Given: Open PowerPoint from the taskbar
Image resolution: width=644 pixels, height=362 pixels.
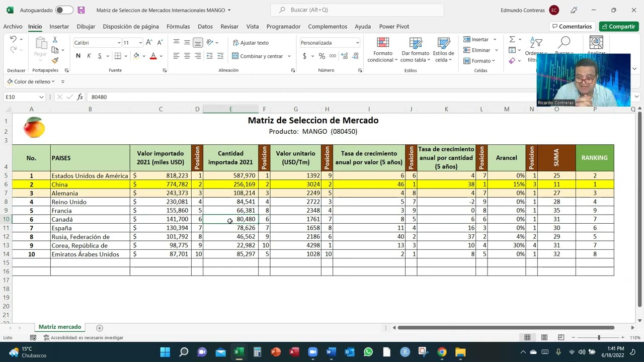Looking at the screenshot, I should coord(276,352).
